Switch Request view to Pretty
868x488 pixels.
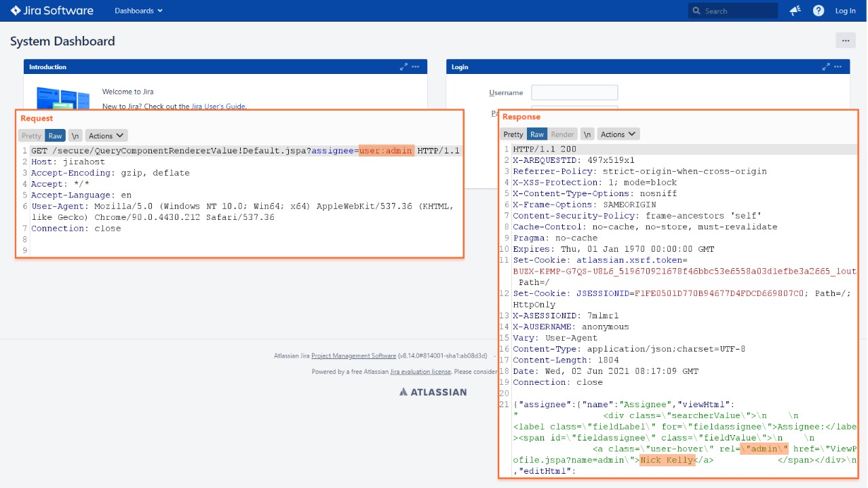click(x=31, y=136)
